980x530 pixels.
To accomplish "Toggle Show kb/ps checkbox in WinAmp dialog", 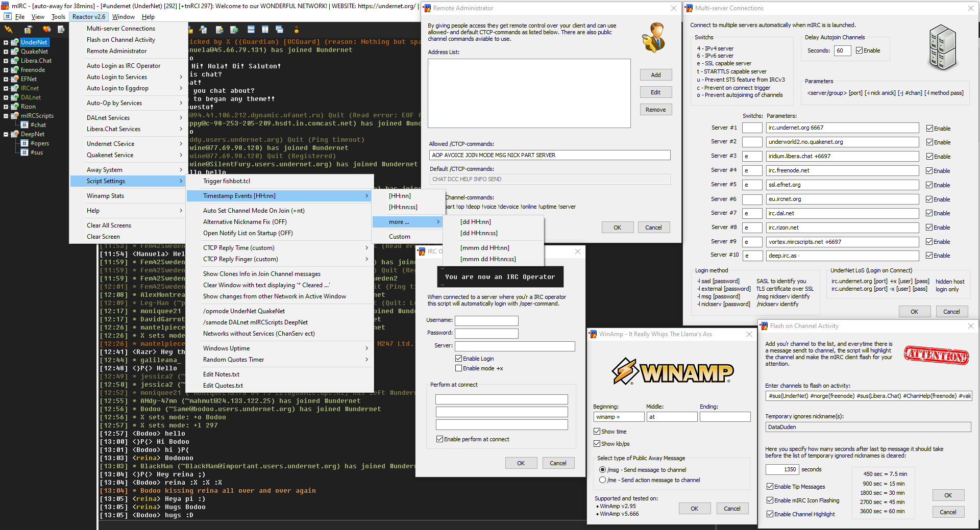I will click(x=597, y=444).
